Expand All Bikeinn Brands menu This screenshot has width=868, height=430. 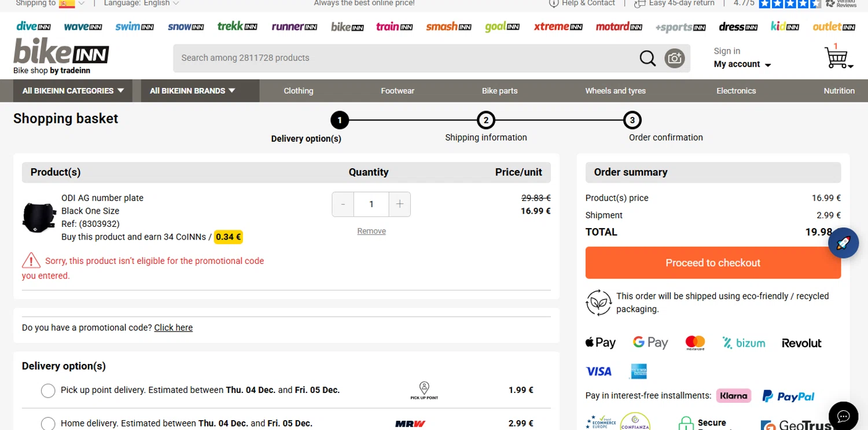pyautogui.click(x=200, y=91)
